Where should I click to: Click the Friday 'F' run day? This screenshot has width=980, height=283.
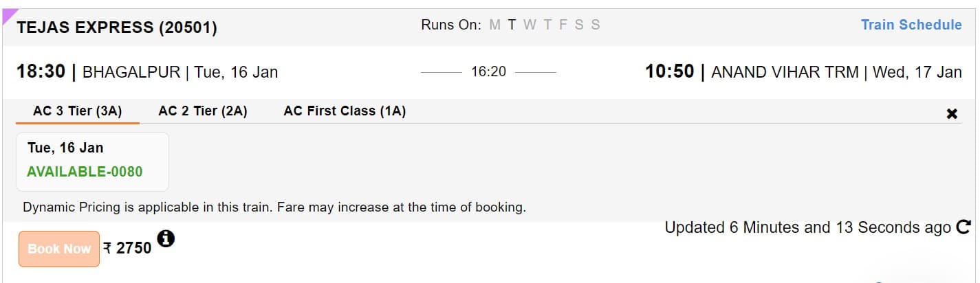[563, 25]
